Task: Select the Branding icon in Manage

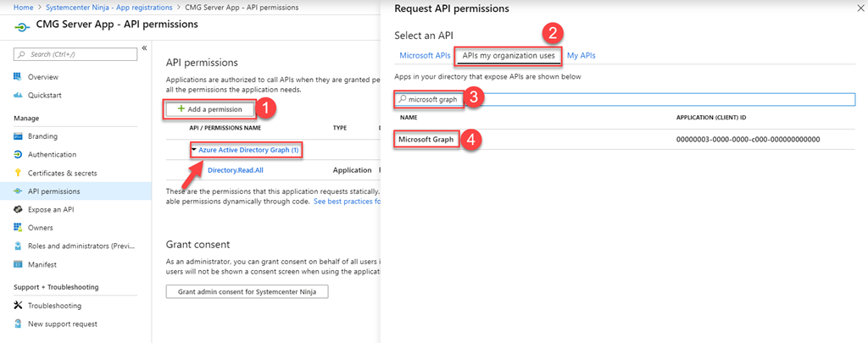Action: [x=19, y=136]
